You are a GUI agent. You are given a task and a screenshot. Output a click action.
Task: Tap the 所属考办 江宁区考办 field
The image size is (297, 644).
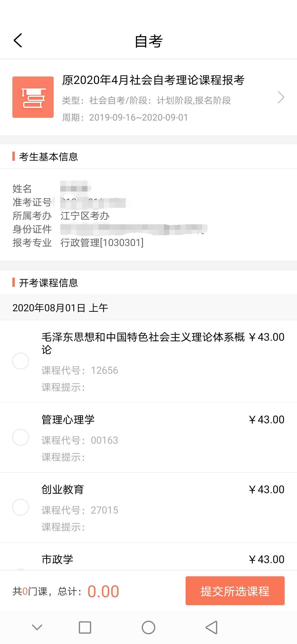(85, 216)
